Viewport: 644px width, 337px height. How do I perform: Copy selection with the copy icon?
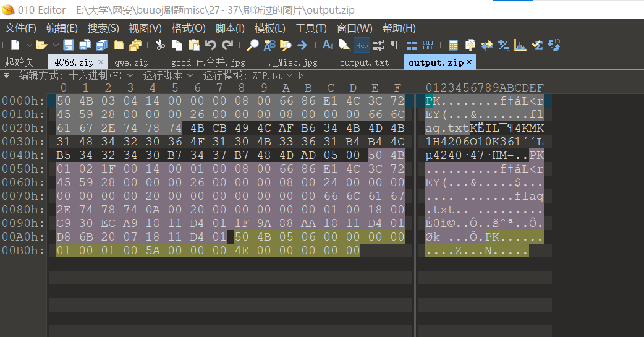(x=177, y=45)
